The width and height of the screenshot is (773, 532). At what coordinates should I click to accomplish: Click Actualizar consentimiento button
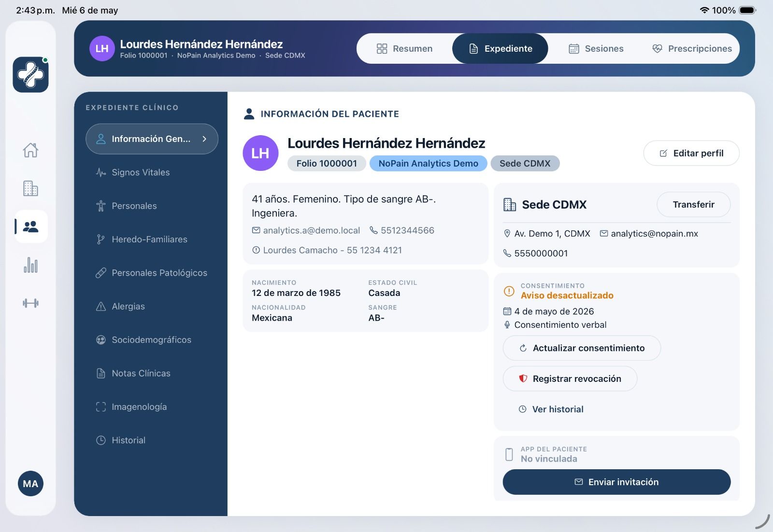pos(582,348)
